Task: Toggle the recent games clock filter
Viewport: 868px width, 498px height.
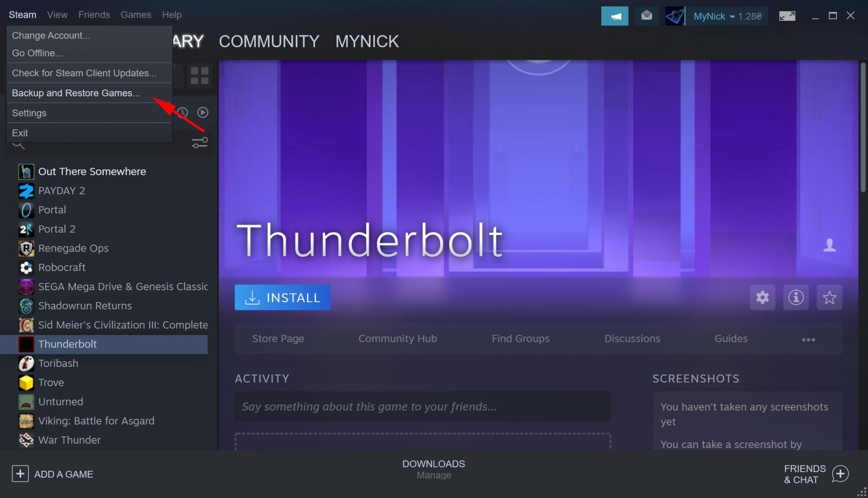Action: [x=182, y=112]
